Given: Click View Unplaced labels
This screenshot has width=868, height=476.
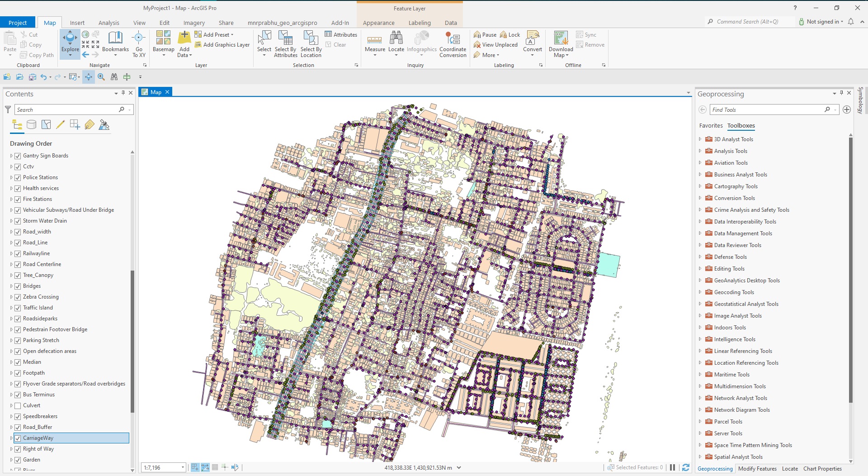Looking at the screenshot, I should pyautogui.click(x=495, y=45).
